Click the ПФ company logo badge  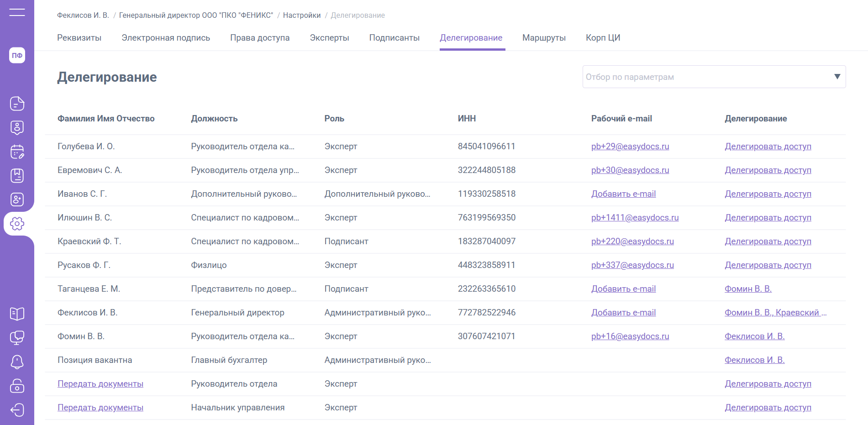[17, 55]
